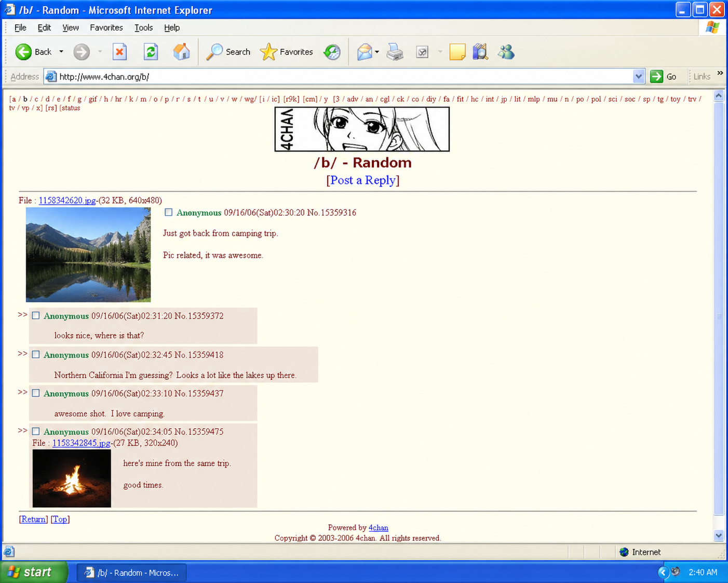Open file link 1158342620.jpg

click(x=67, y=201)
